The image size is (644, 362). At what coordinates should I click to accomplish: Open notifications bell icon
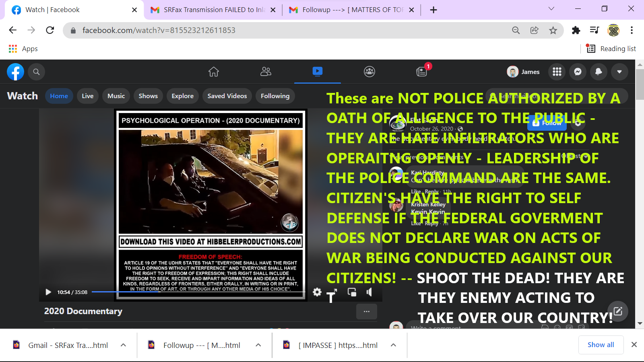tap(599, 72)
